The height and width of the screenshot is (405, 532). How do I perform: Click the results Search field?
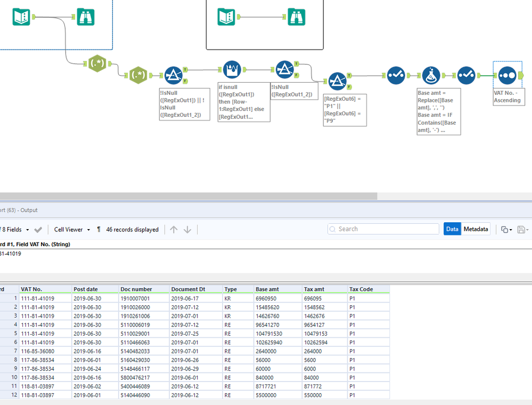383,229
